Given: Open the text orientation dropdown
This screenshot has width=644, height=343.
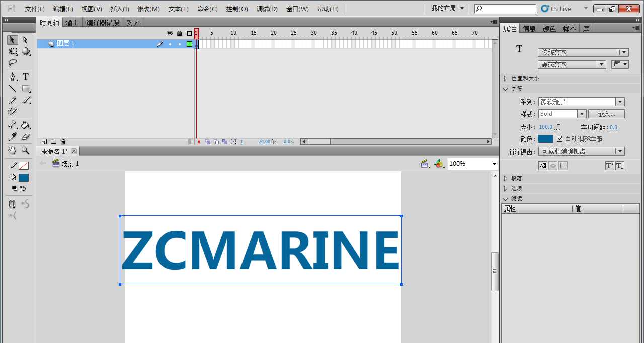Looking at the screenshot, I should (620, 64).
